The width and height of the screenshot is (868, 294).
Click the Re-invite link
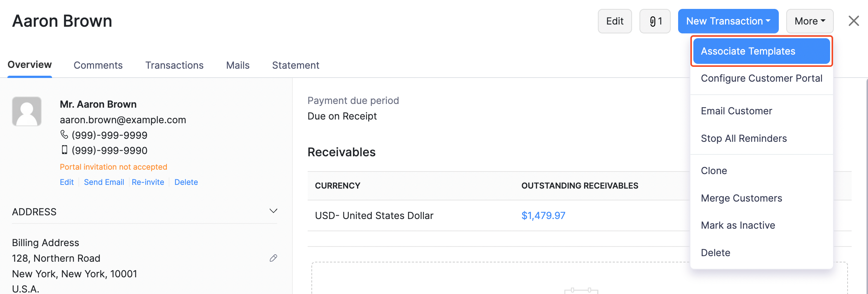click(148, 182)
